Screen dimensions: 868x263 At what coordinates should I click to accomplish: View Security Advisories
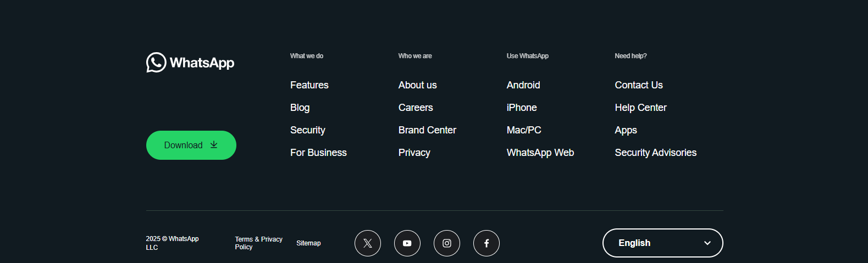655,153
